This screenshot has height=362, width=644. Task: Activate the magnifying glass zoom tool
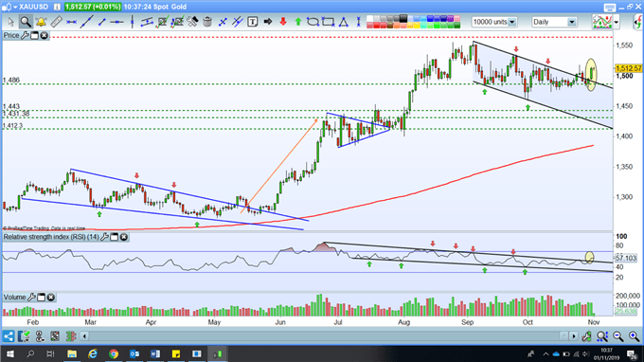click(26, 22)
